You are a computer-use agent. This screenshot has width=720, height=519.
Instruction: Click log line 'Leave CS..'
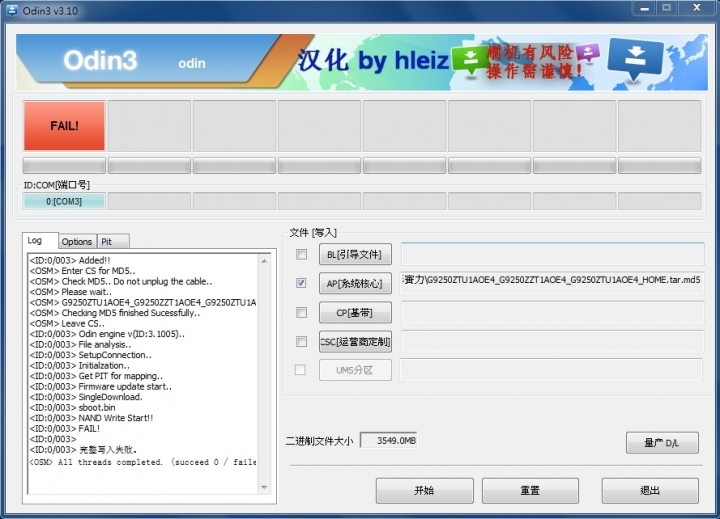tap(67, 323)
